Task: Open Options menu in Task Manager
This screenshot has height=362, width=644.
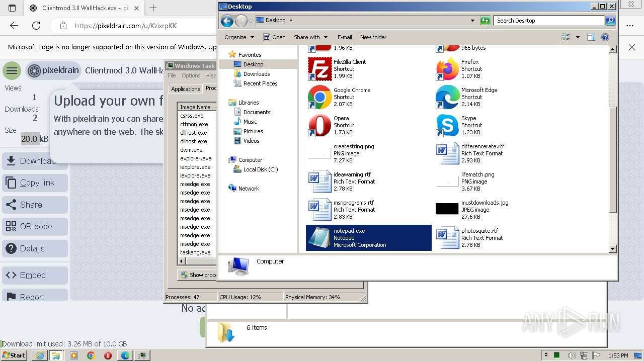Action: [x=191, y=75]
